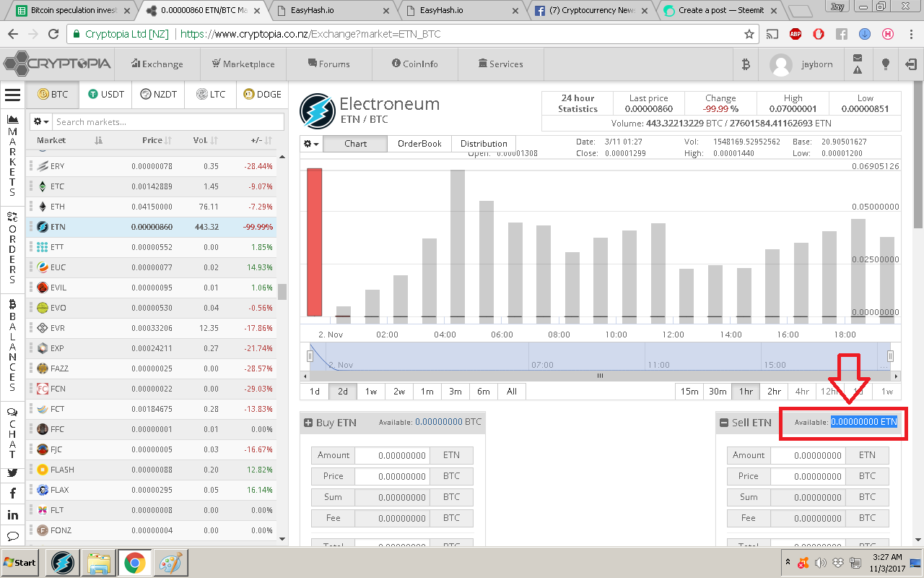Click the logout icon in header
This screenshot has width=924, height=578.
[911, 64]
